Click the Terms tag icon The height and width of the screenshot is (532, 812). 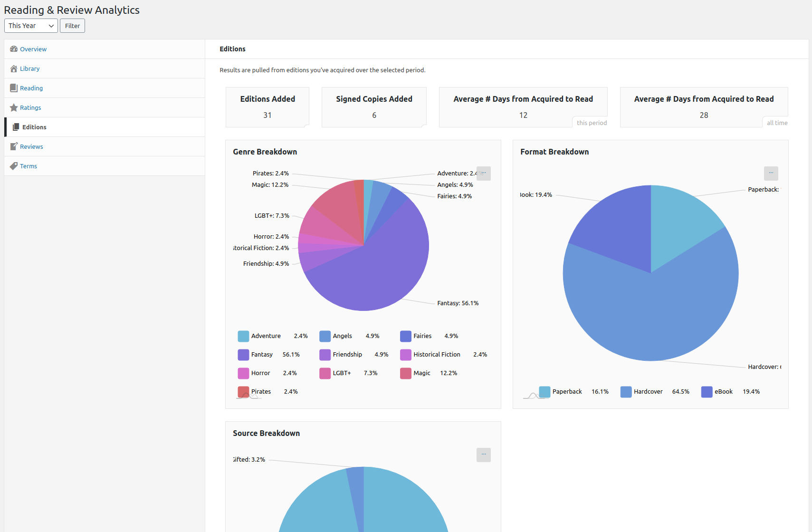pyautogui.click(x=14, y=166)
